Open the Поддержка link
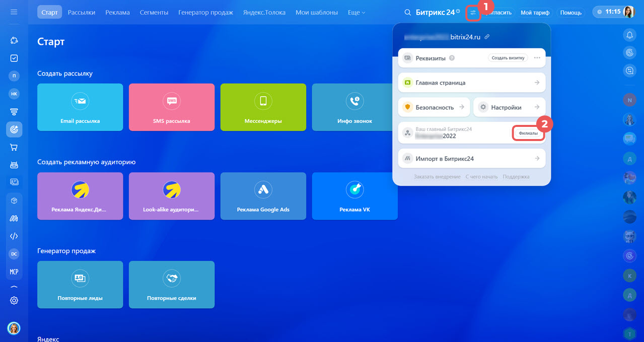The image size is (644, 342). [516, 177]
